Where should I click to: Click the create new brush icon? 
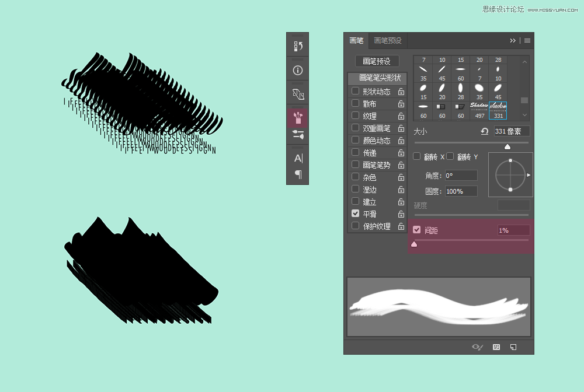pos(513,347)
